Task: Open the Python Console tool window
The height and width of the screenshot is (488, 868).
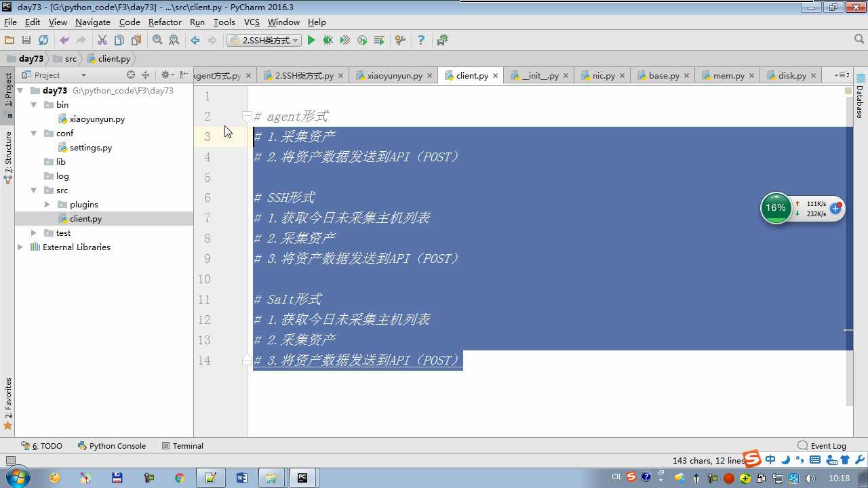Action: click(112, 446)
